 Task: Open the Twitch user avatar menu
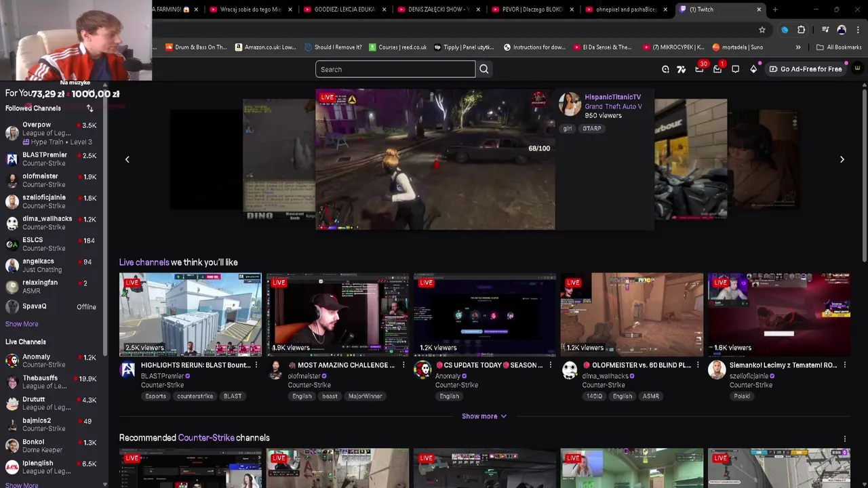click(x=857, y=68)
